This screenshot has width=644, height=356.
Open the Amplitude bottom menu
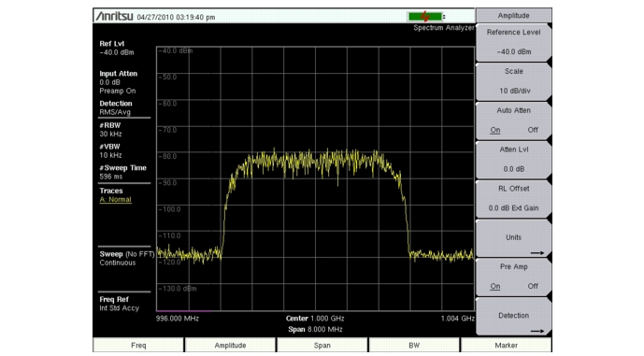[x=230, y=346]
